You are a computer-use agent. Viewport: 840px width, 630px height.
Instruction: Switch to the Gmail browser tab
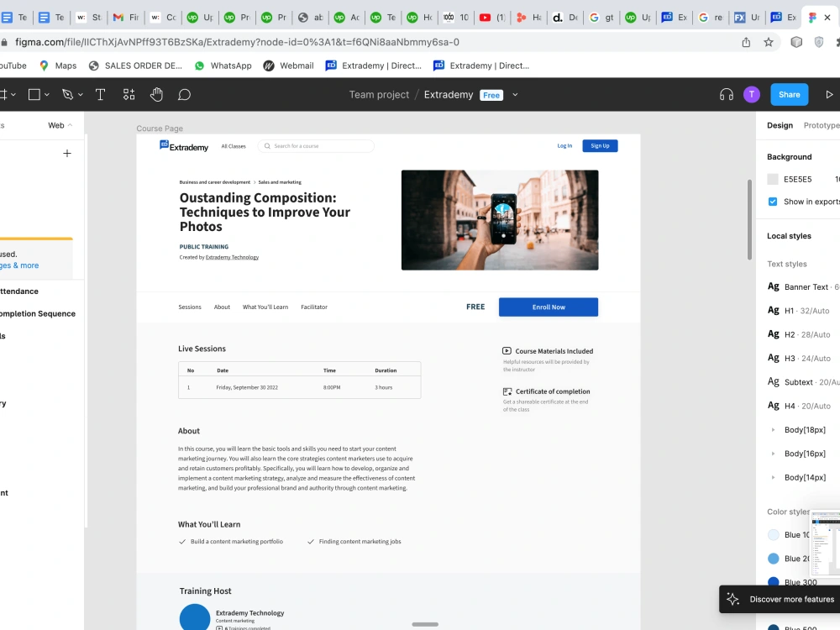click(125, 18)
